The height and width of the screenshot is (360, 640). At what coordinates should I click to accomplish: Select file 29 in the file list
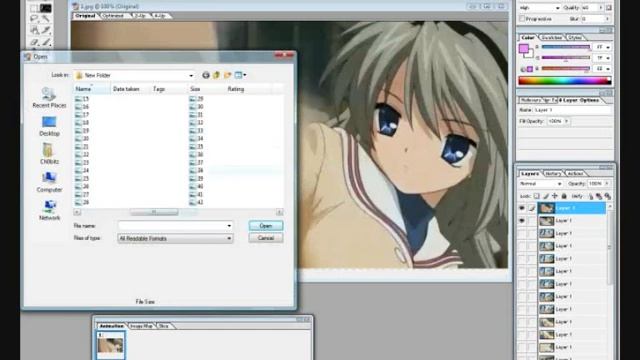(x=196, y=99)
